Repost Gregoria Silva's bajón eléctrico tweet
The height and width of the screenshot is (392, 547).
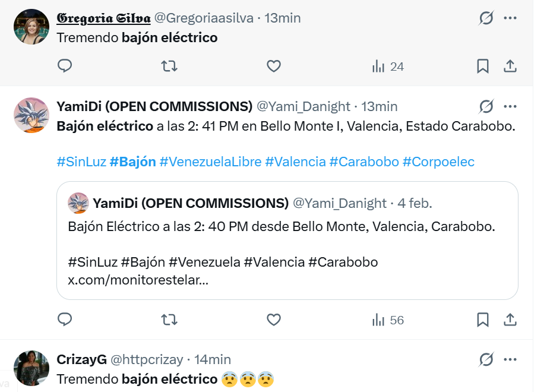[x=169, y=66]
